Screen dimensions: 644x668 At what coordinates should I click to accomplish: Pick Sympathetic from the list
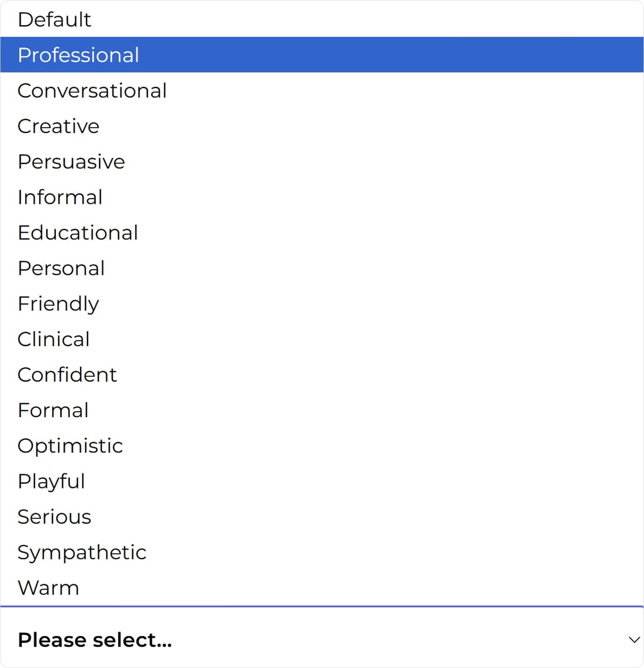[x=82, y=552]
